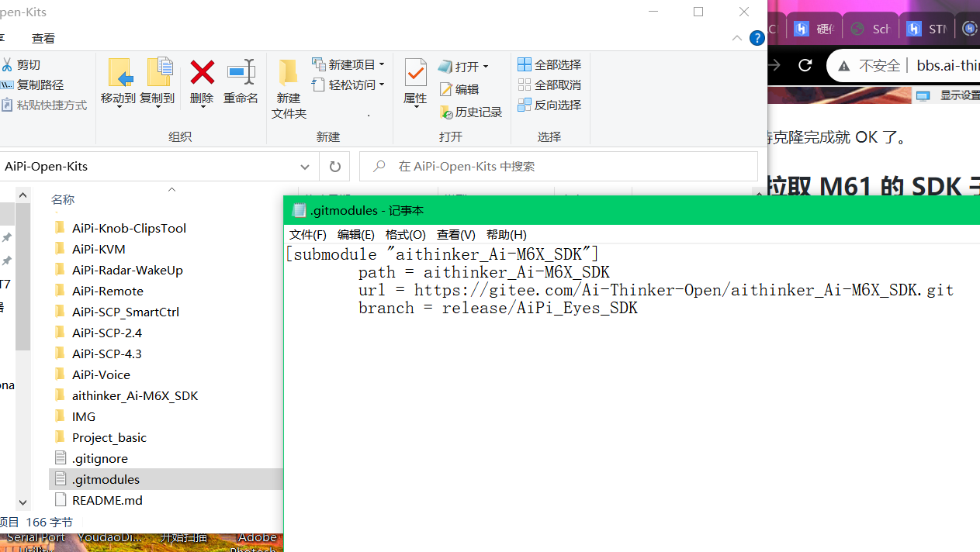
Task: Click the navigation pane scroll down arrow
Action: pyautogui.click(x=23, y=502)
